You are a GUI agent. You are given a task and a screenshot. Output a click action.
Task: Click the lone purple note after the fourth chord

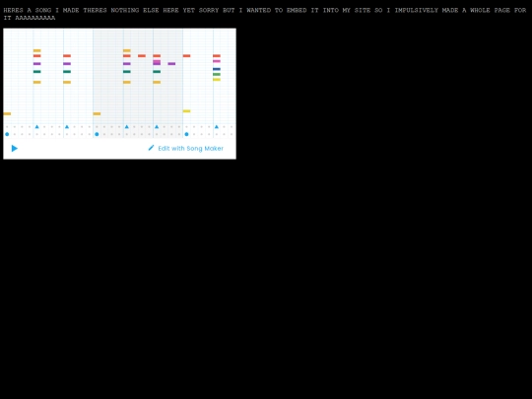coord(171,64)
